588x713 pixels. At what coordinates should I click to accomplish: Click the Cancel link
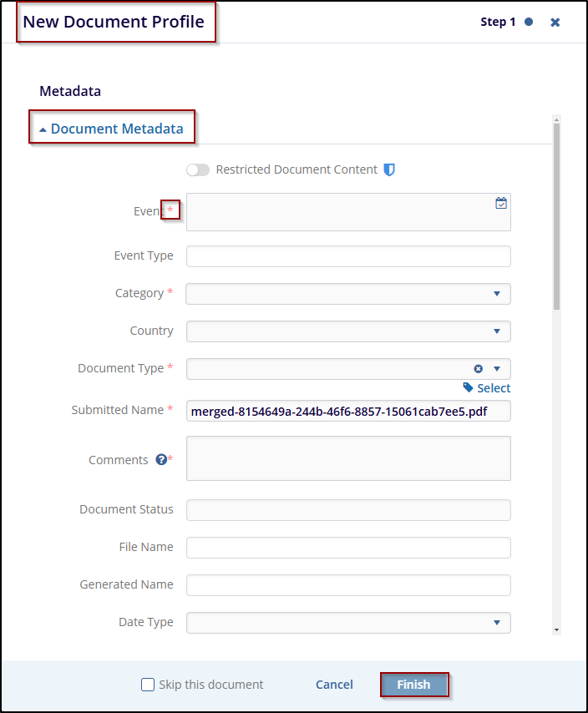click(334, 685)
